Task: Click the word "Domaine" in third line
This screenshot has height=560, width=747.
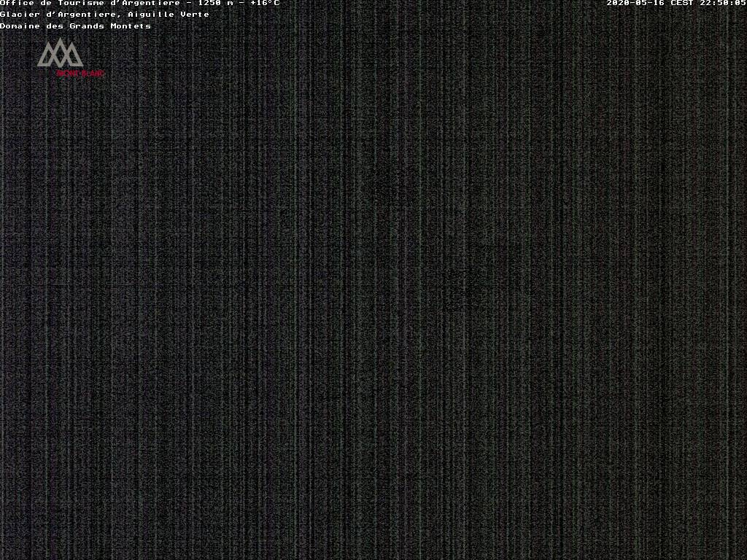Action: tap(20, 26)
